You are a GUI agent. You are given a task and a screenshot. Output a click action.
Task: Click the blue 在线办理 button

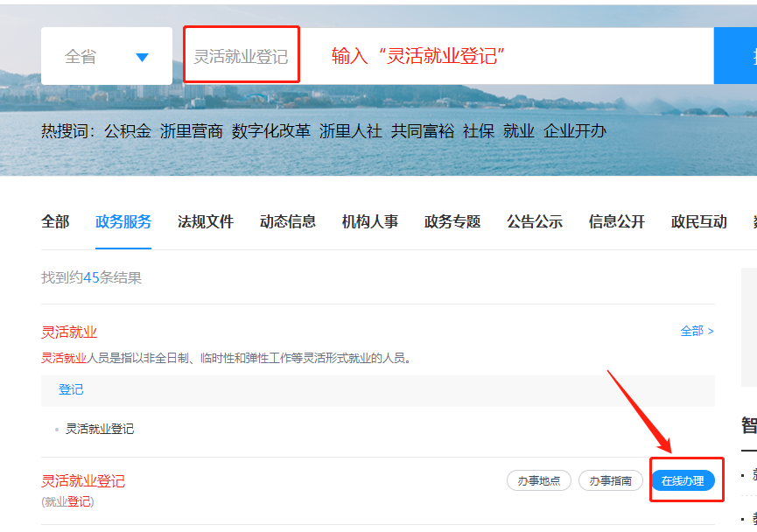[683, 480]
